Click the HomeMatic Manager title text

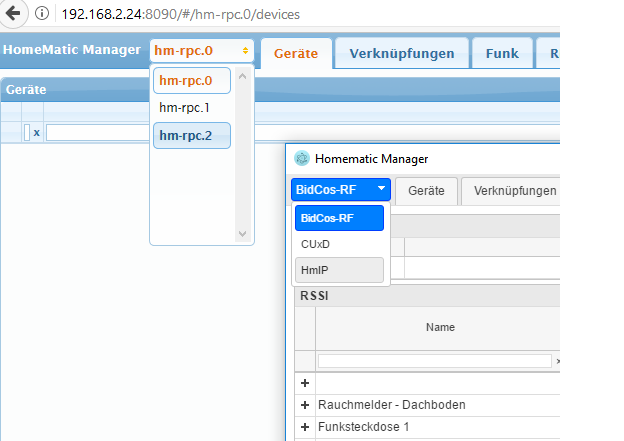72,49
